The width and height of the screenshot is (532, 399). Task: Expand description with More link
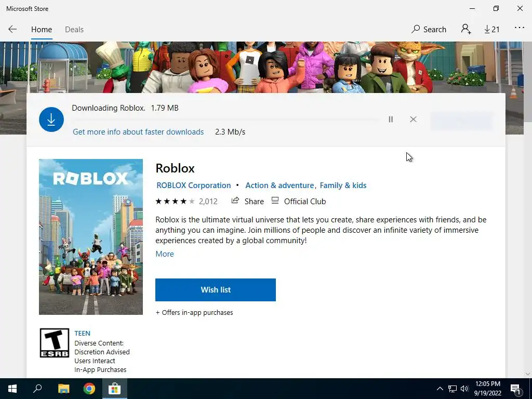pos(165,254)
